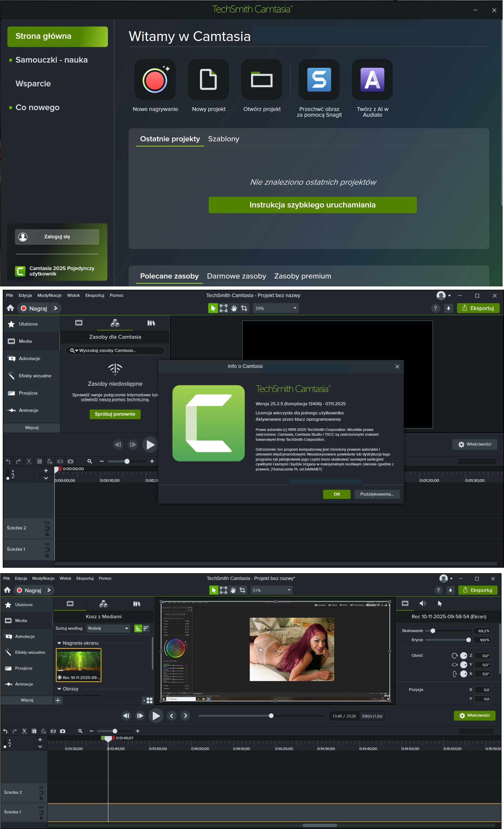
Task: Click the cut scissors icon above the 0:13:40;07 timeline
Action: 24,731
